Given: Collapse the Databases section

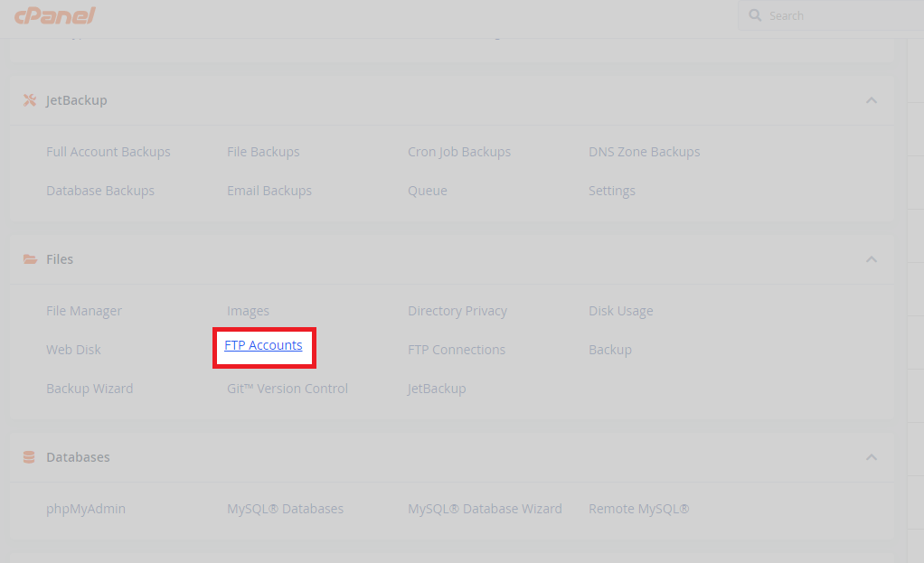Looking at the screenshot, I should (871, 457).
